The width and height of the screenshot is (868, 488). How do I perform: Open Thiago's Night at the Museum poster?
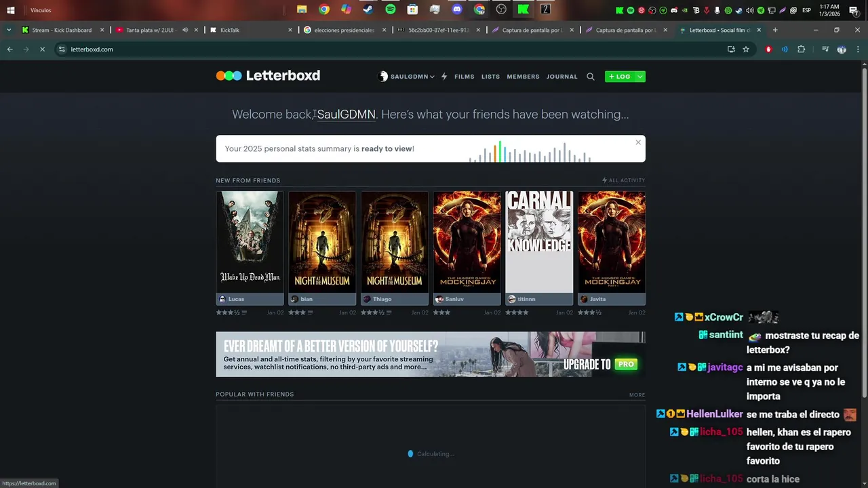point(395,242)
